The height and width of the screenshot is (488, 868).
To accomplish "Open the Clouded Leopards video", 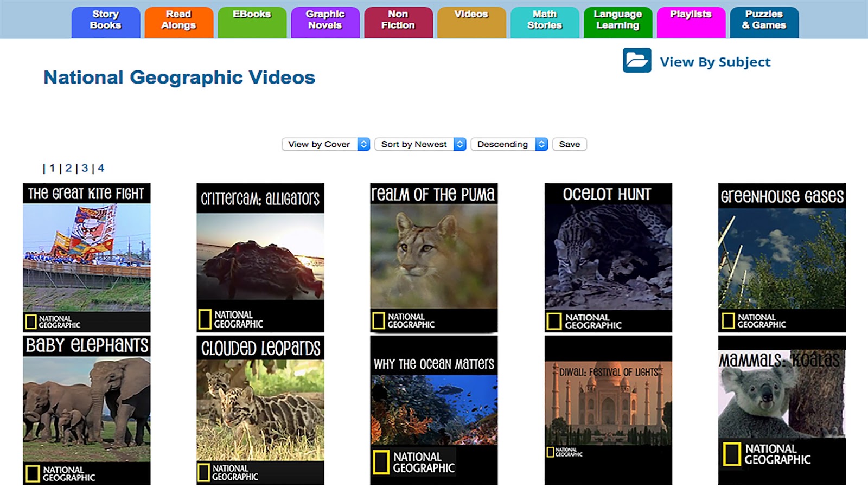I will point(260,410).
